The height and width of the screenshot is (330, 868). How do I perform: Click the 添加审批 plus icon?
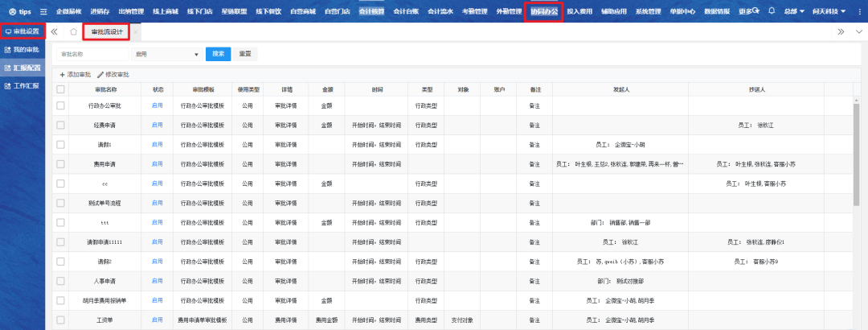tap(63, 74)
